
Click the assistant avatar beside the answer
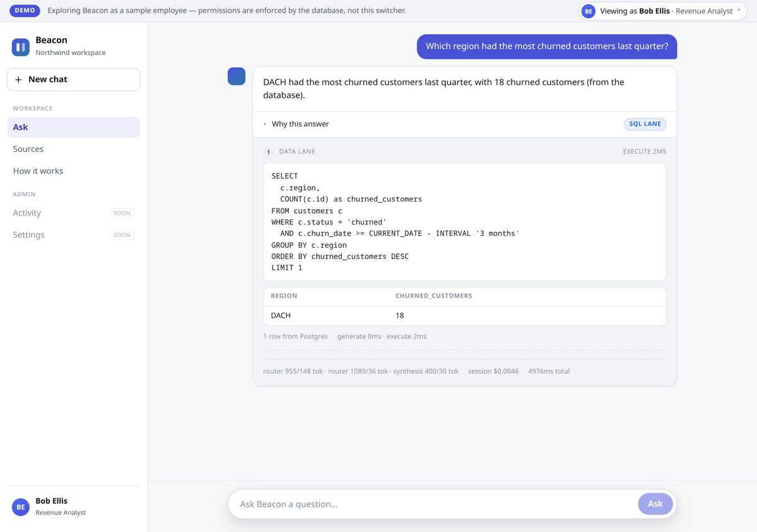pyautogui.click(x=237, y=76)
